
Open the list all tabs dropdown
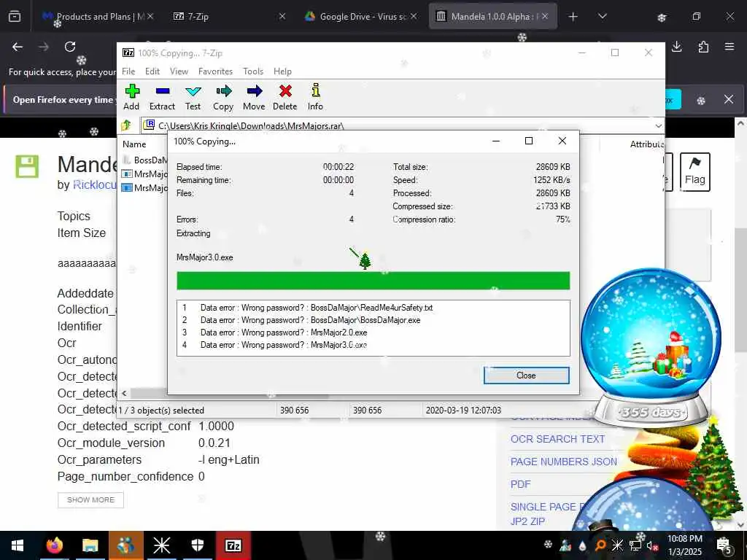[602, 17]
